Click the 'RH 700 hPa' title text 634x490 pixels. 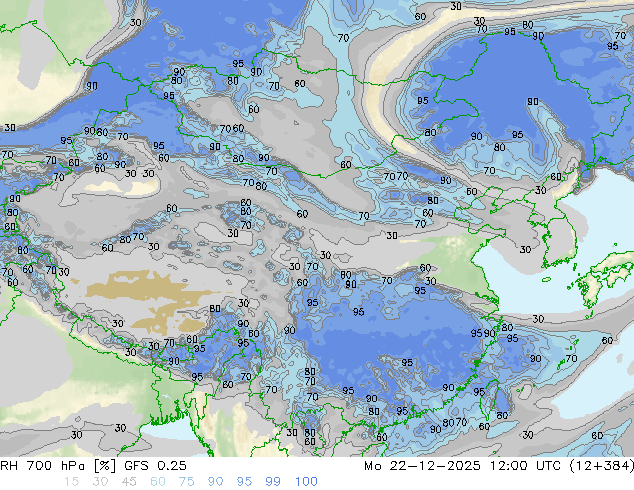pos(42,466)
